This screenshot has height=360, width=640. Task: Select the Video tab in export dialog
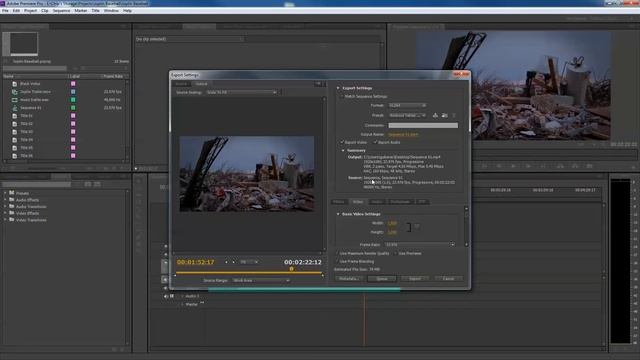pos(358,202)
